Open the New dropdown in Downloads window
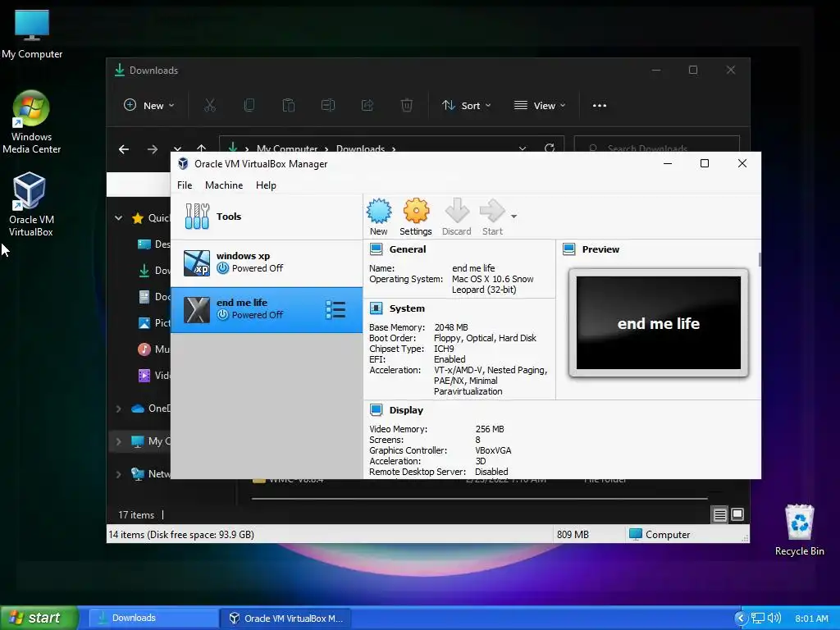 pyautogui.click(x=149, y=106)
